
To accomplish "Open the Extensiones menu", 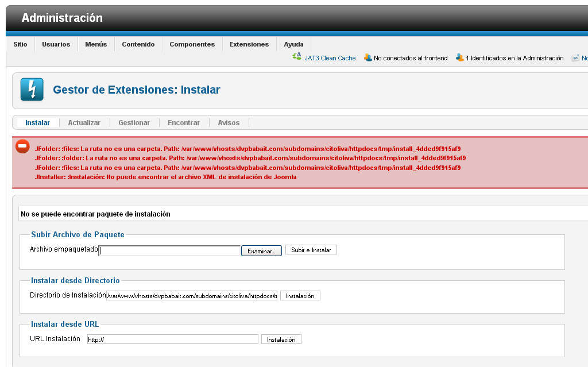I will tap(249, 44).
